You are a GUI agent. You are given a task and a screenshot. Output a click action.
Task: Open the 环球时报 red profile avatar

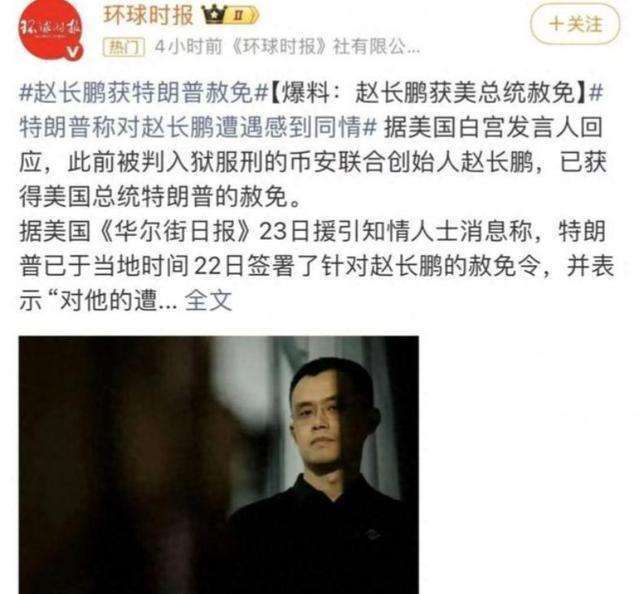click(x=50, y=29)
